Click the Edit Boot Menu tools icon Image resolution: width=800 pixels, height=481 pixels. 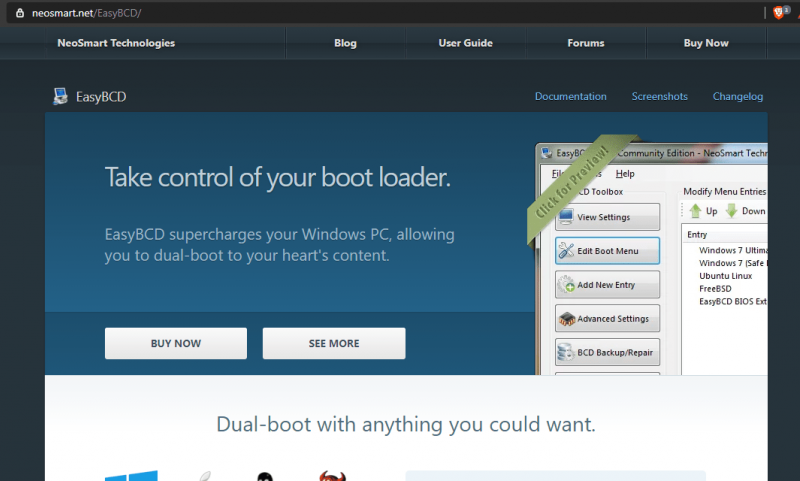coord(566,250)
